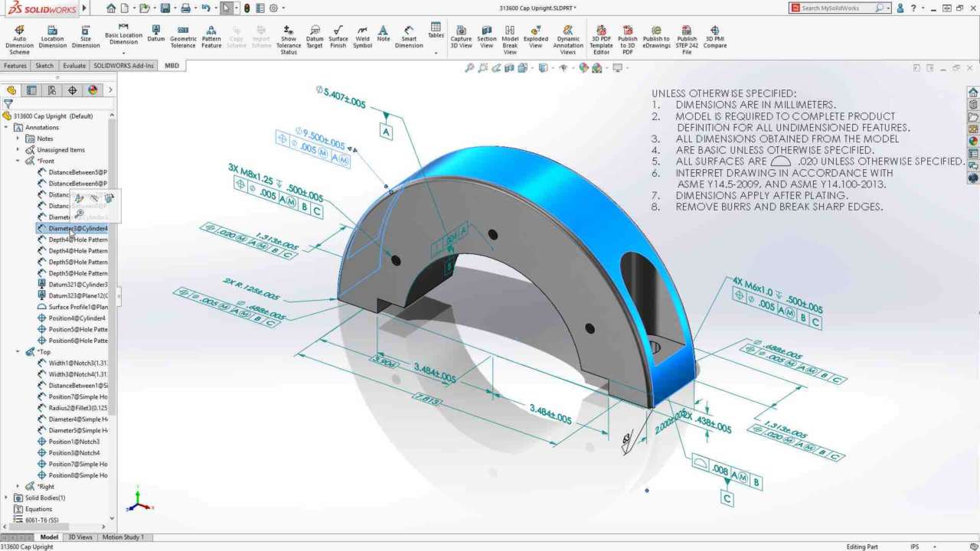Viewport: 980px width, 551px height.
Task: Open the 3D Views tab
Action: click(80, 537)
